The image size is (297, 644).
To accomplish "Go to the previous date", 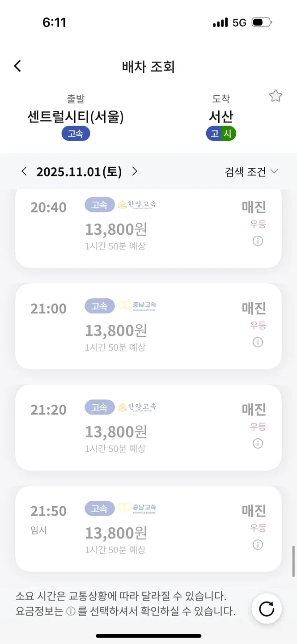I will (24, 171).
